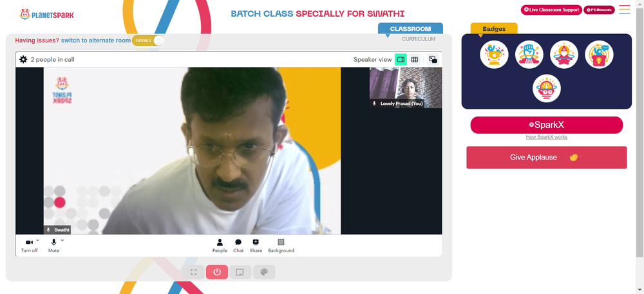Viewport: 644px width, 294px height.
Task: Launch SparkX button
Action: [547, 125]
